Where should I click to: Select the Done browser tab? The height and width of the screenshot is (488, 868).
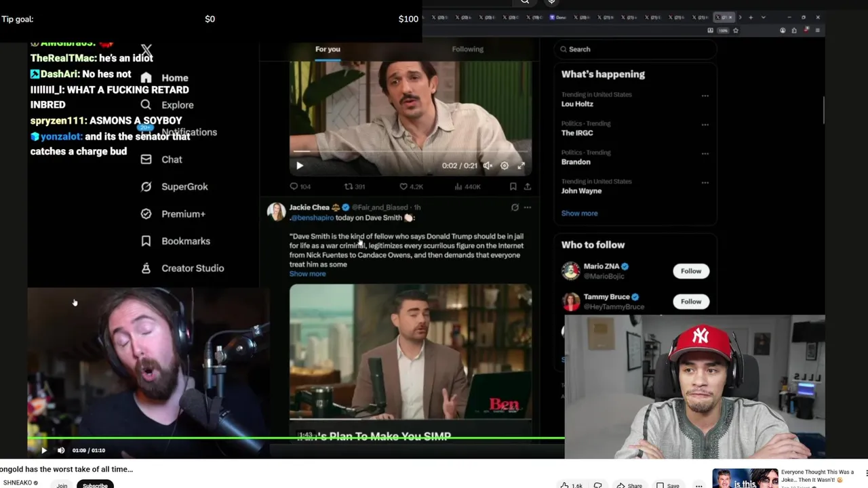[559, 17]
